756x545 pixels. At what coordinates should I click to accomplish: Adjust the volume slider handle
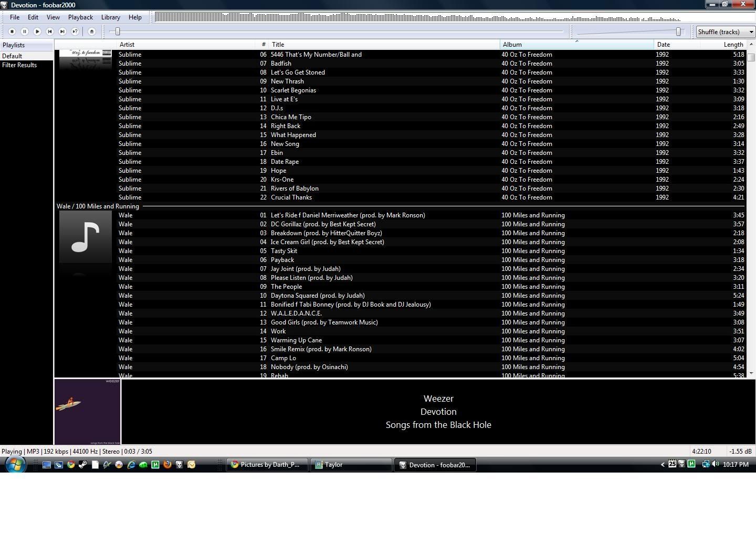678,32
